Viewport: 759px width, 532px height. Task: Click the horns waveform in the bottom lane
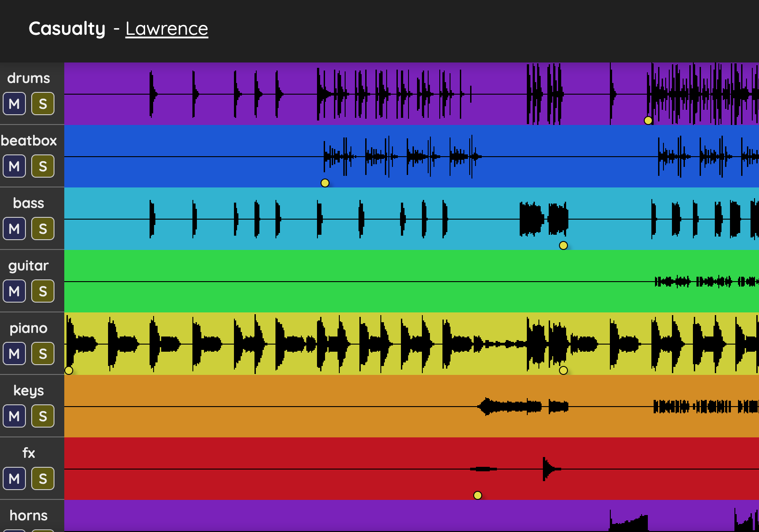[629, 521]
